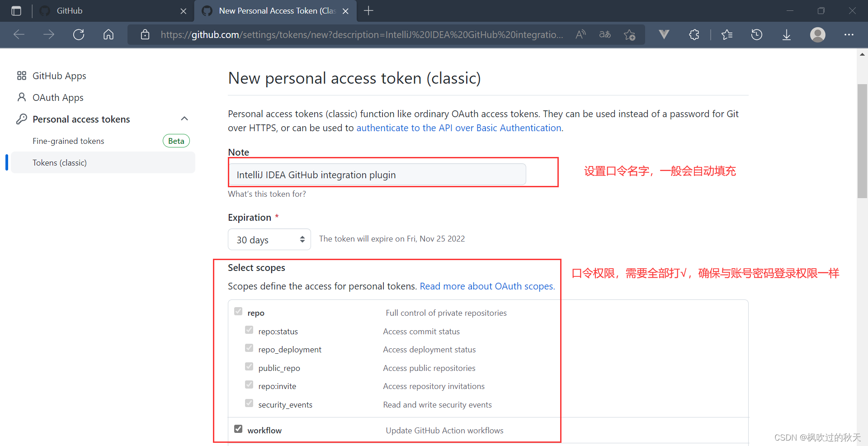Toggle the repo_deployment checkbox

click(249, 348)
